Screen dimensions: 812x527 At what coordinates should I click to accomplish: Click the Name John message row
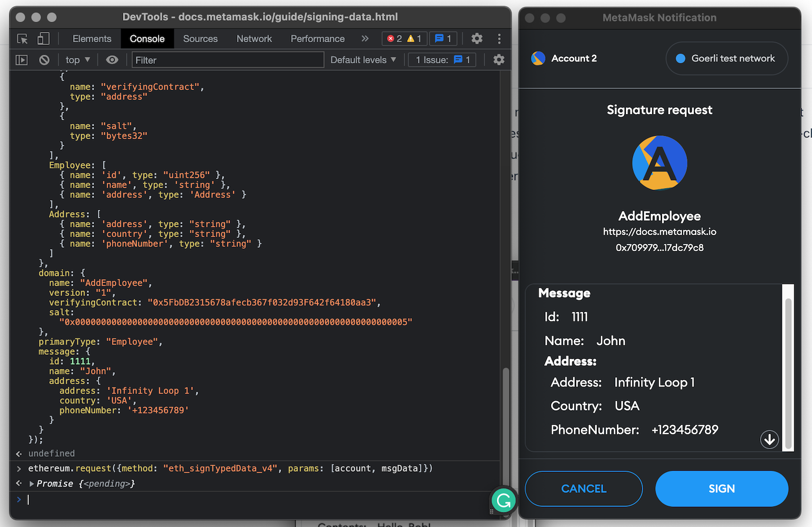[x=585, y=341]
